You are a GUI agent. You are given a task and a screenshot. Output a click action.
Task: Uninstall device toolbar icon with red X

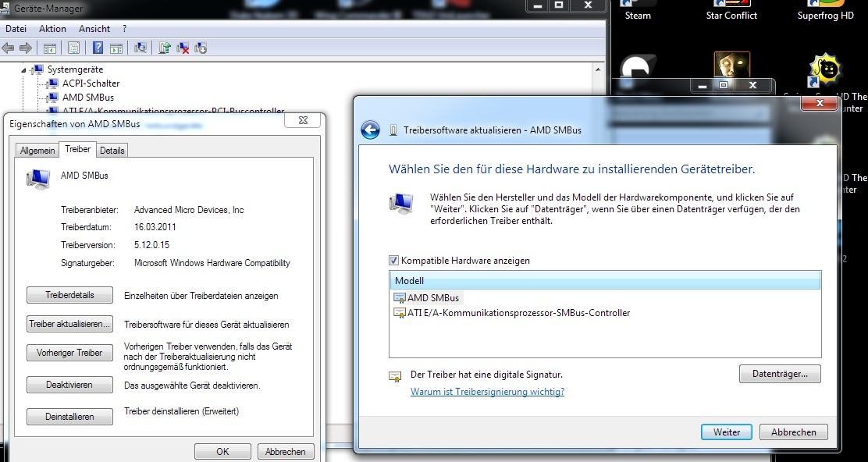[x=183, y=48]
